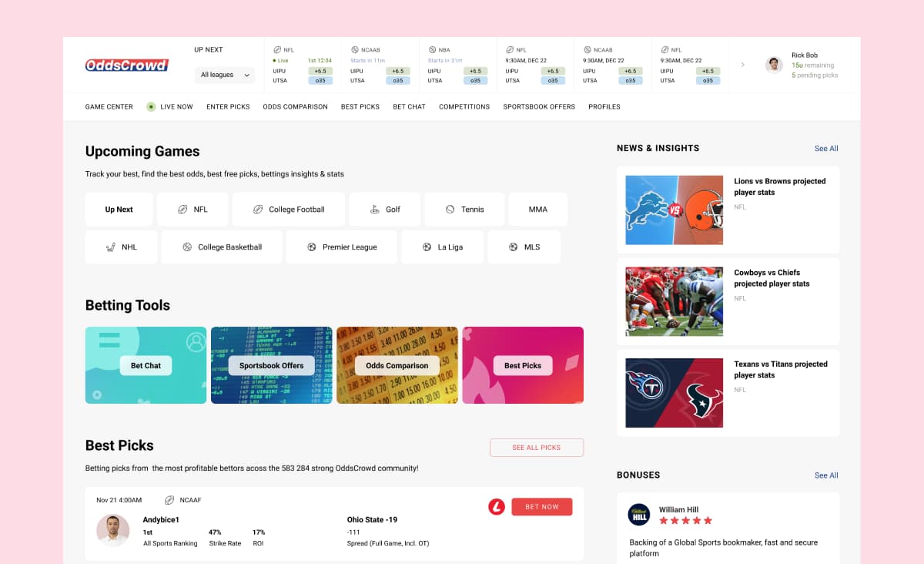This screenshot has width=924, height=564.
Task: Filter upcoming games by MMA
Action: (x=538, y=210)
